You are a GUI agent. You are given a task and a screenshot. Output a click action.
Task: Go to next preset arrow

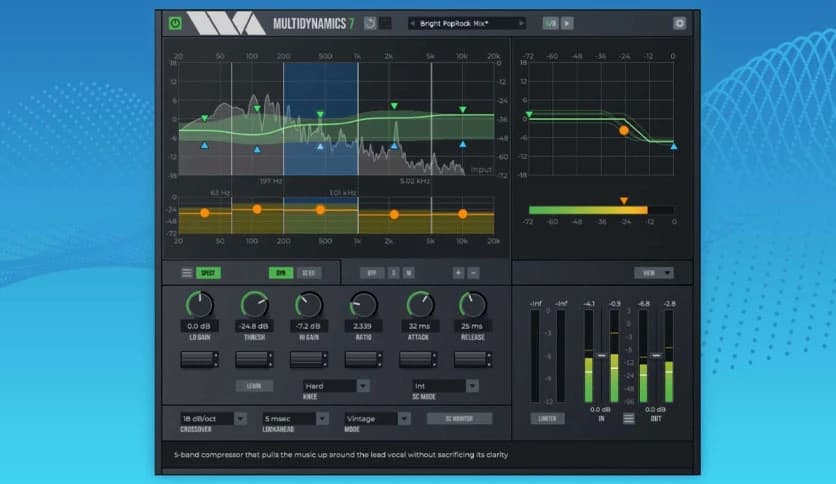[x=521, y=23]
